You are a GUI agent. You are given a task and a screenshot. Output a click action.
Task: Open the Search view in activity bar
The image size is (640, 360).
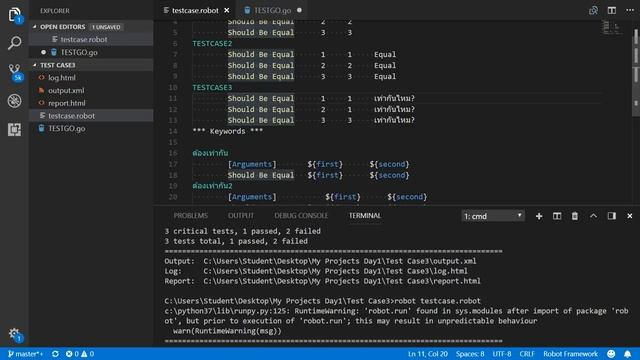14,43
